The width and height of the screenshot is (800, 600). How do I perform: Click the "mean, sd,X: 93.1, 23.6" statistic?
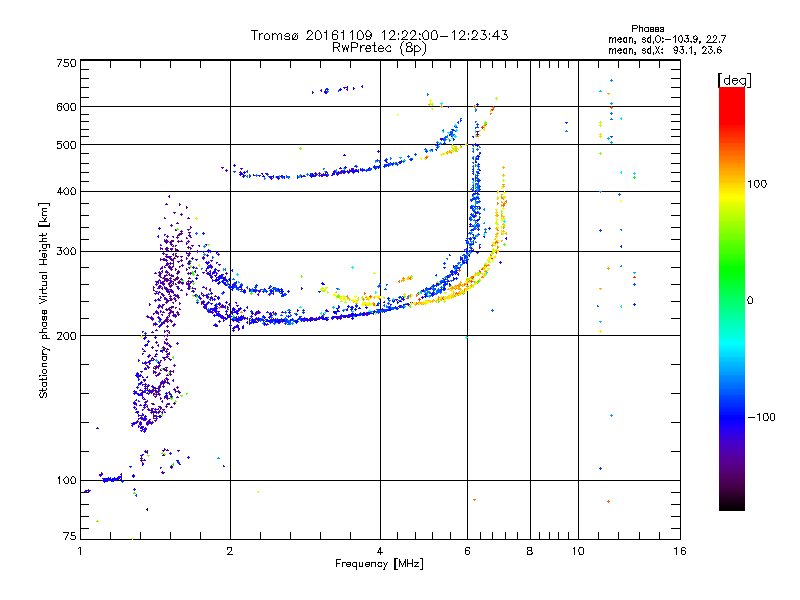click(x=665, y=50)
